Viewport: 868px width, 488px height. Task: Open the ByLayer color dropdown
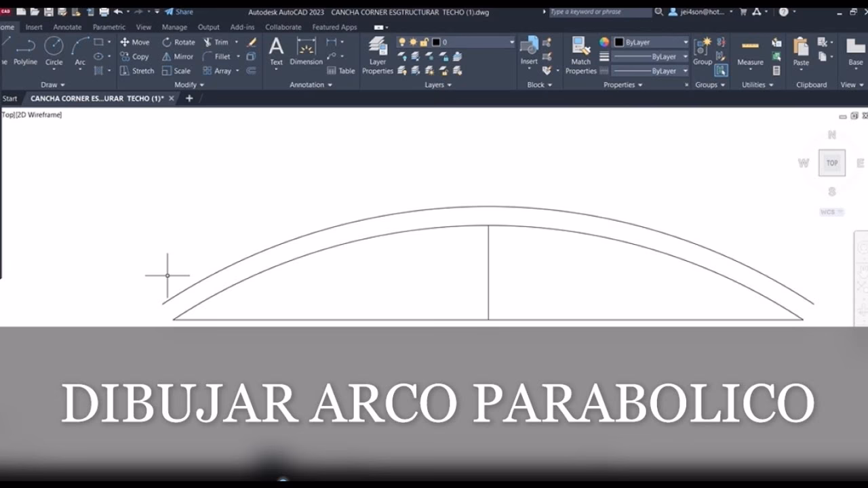(x=686, y=42)
